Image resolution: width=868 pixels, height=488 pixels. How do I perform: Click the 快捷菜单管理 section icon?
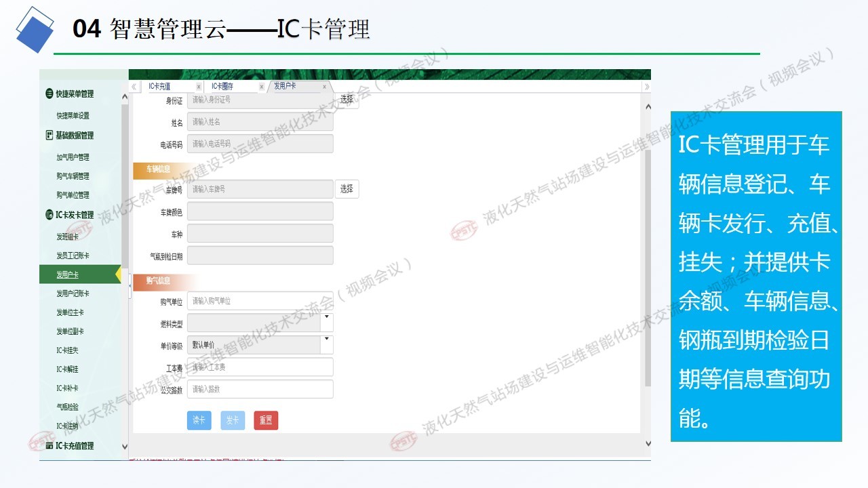pos(50,94)
